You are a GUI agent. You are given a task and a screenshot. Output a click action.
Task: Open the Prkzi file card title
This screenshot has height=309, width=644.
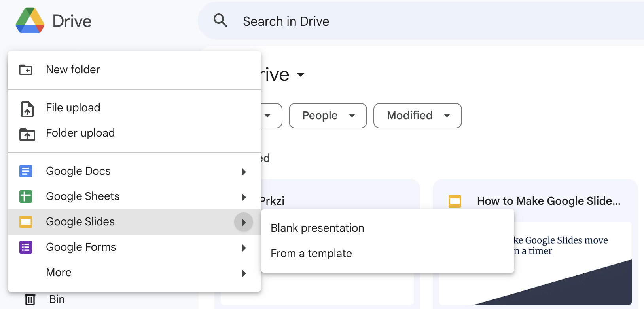[x=273, y=201]
